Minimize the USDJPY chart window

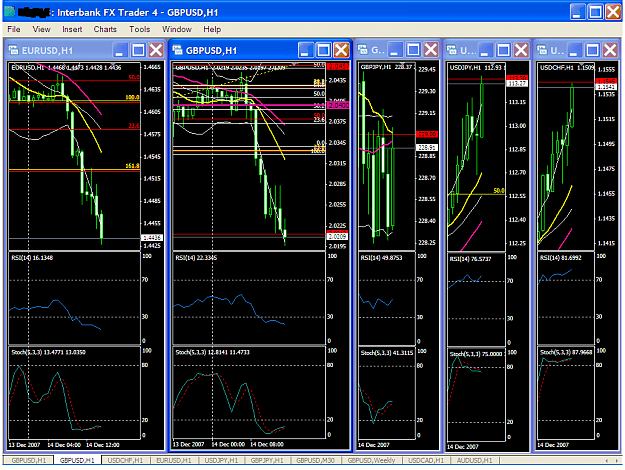click(x=485, y=50)
